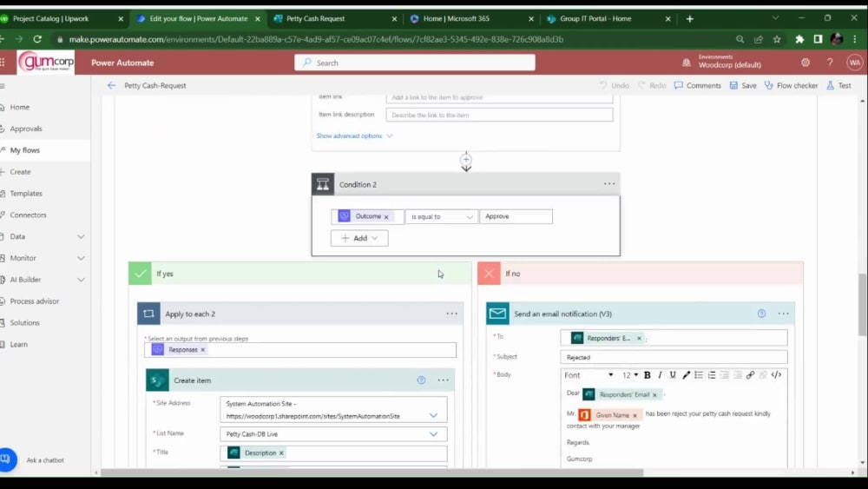This screenshot has height=489, width=868.
Task: Reload the page in browser
Action: (x=37, y=39)
